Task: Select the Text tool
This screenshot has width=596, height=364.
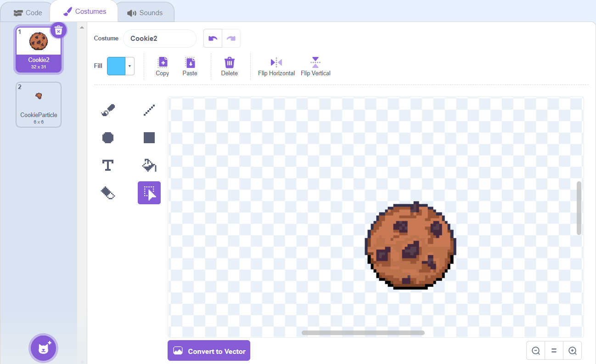Action: (x=108, y=165)
